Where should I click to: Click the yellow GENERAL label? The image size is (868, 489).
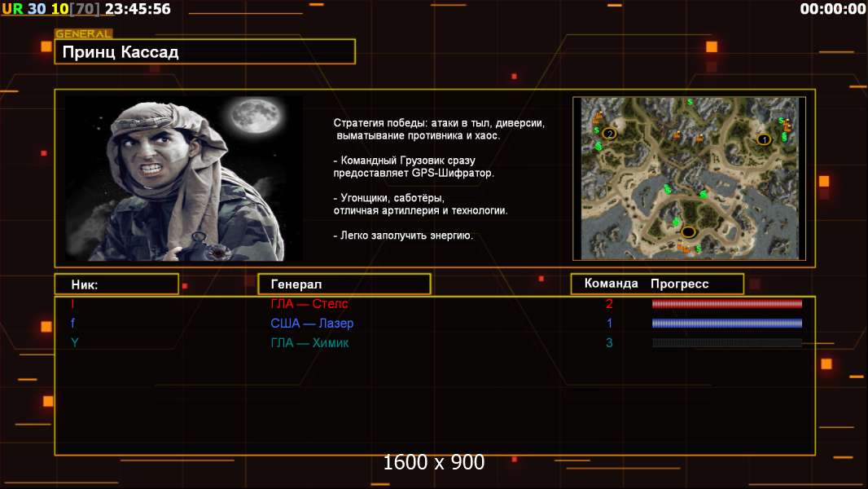[84, 33]
